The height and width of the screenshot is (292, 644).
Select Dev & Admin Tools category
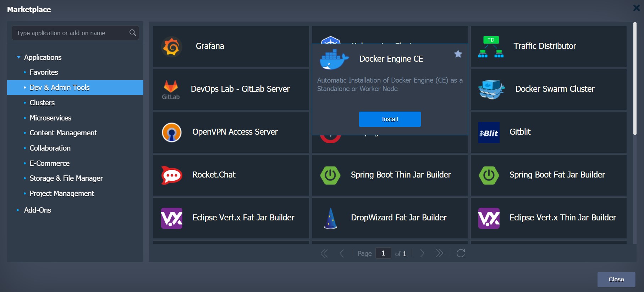tap(75, 88)
